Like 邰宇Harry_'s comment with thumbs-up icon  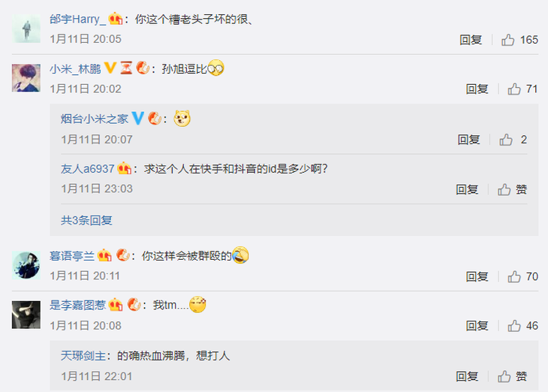click(507, 40)
